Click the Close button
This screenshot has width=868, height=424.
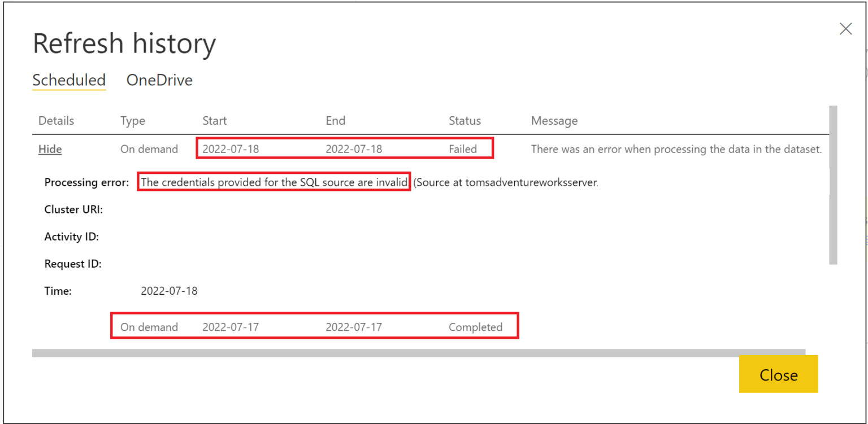click(778, 374)
